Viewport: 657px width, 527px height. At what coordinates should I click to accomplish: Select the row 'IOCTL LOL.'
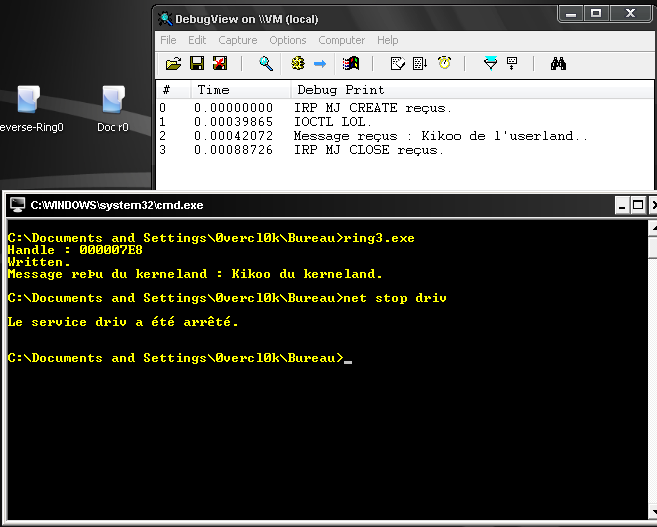[405, 122]
